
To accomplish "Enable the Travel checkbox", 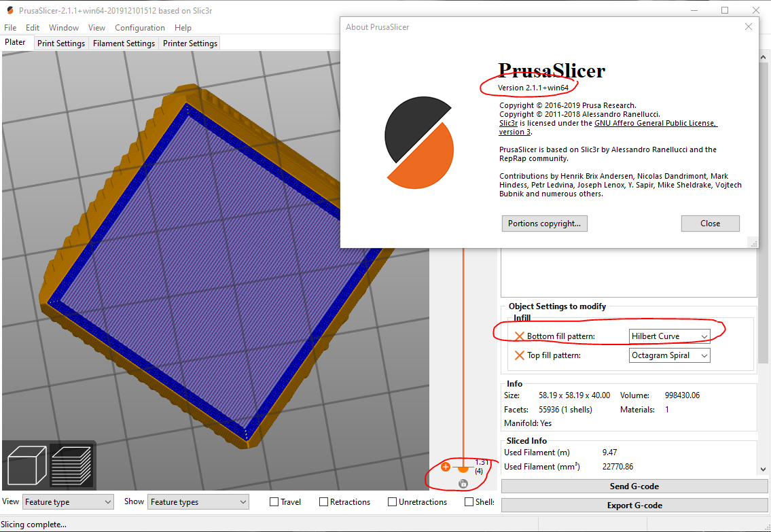I will pos(272,501).
